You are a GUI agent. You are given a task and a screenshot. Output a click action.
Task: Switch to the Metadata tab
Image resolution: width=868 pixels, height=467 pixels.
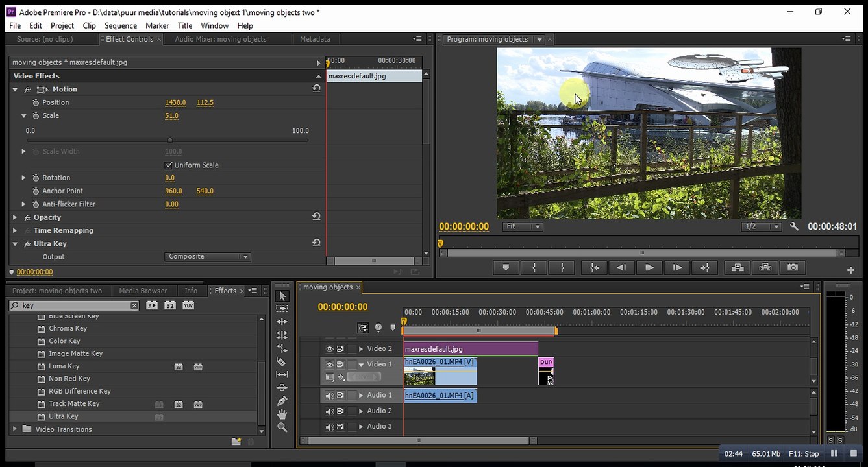[x=315, y=39]
